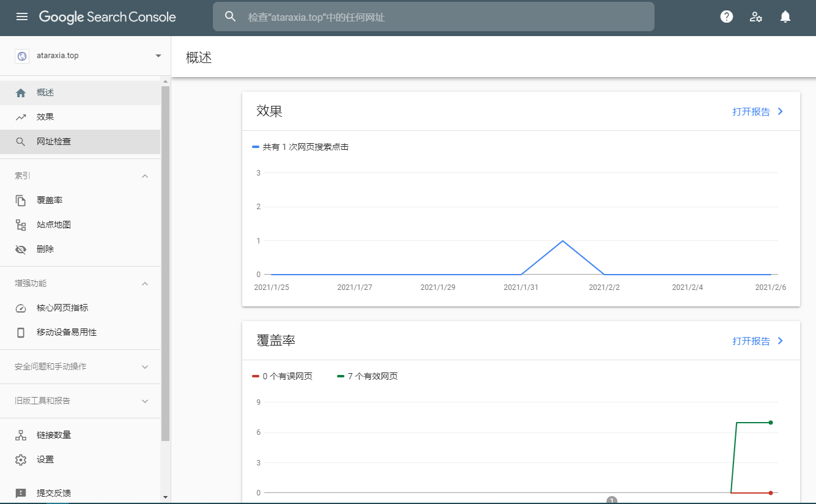The height and width of the screenshot is (504, 816).
Task: Open the ataraxia.top property dropdown
Action: [x=158, y=56]
